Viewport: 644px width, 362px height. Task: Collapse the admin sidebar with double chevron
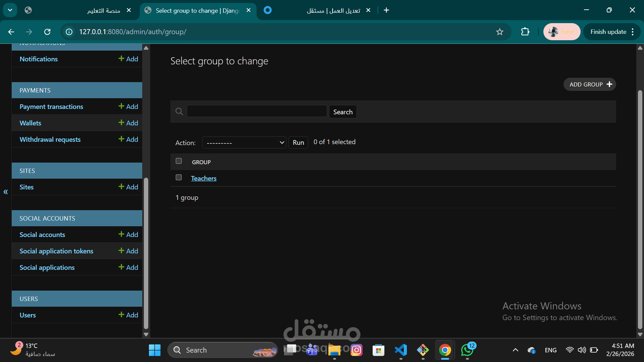(6, 192)
